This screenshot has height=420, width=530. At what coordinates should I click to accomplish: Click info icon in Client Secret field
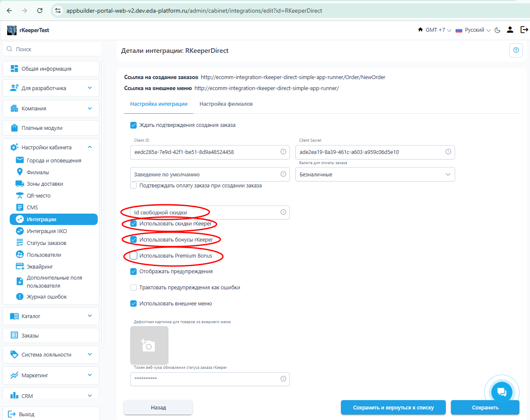pos(448,152)
